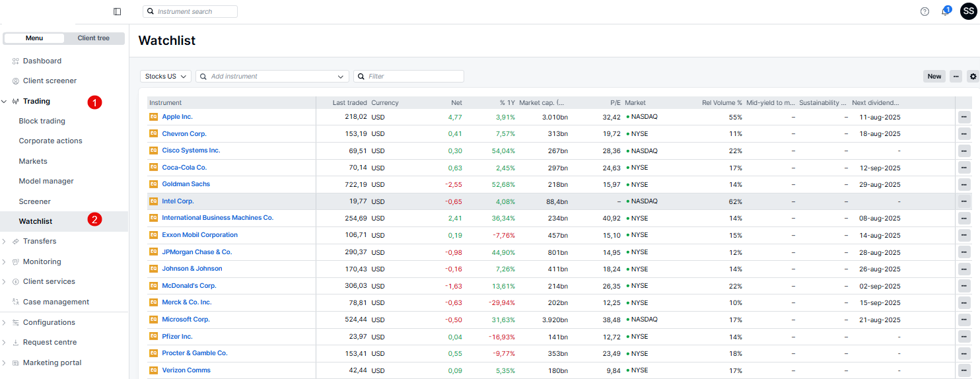Open the notifications bell icon
This screenshot has height=379, width=980.
[x=945, y=12]
